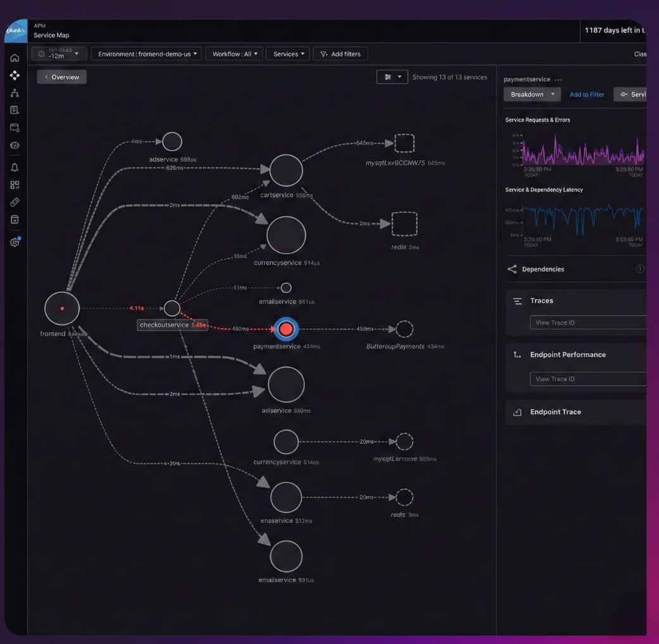The image size is (659, 644).
Task: Click the checkoutservice label tooltip
Action: tap(172, 325)
